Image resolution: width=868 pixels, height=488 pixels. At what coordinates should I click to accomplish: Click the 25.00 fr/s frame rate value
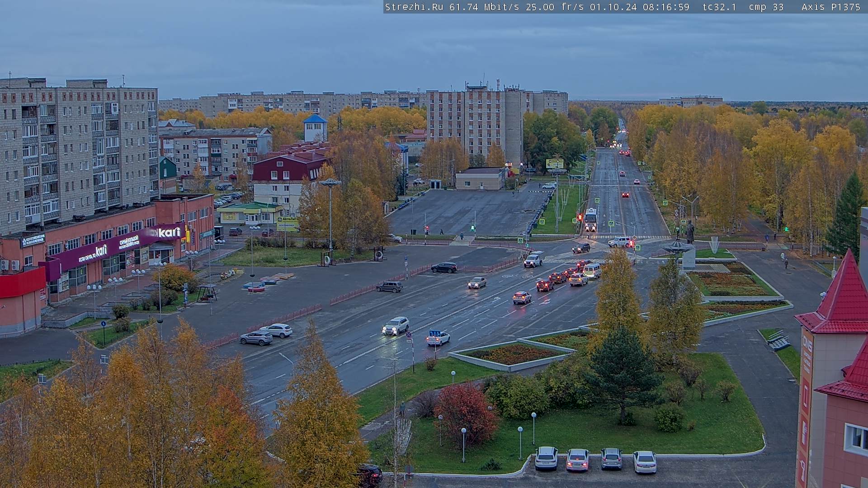(x=555, y=7)
